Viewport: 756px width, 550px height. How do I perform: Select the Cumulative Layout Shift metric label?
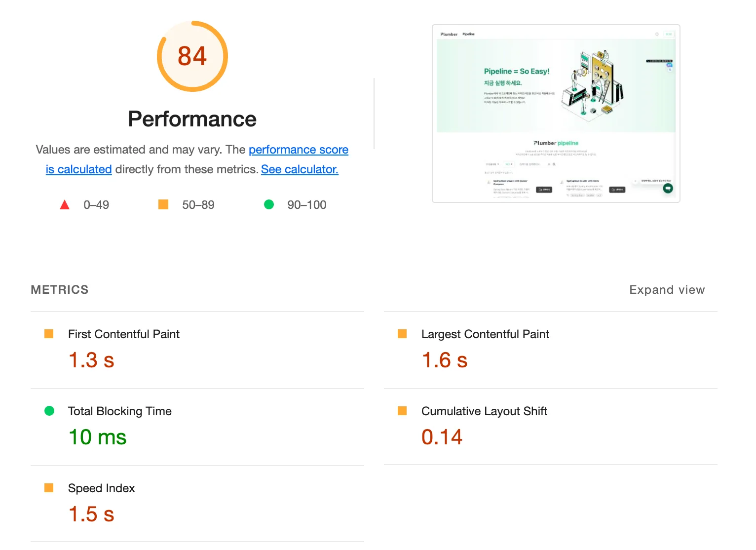(484, 411)
